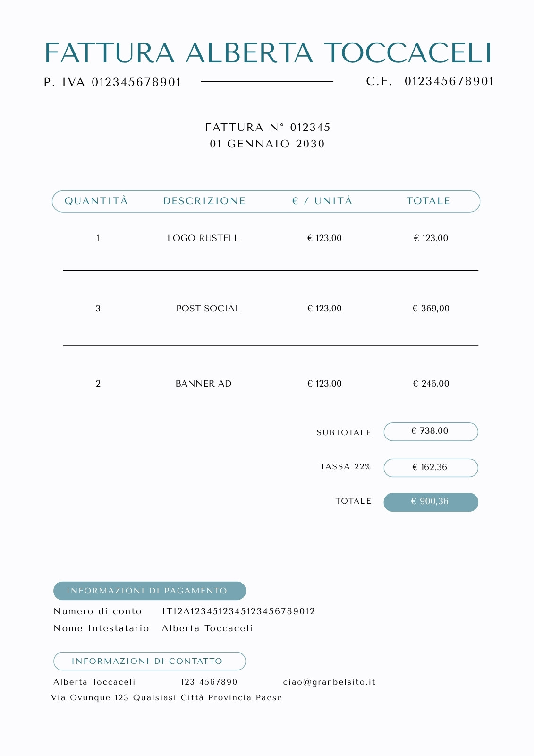The height and width of the screenshot is (756, 534).
Task: Click the DESCRIZIONE column header
Action: [x=204, y=201]
